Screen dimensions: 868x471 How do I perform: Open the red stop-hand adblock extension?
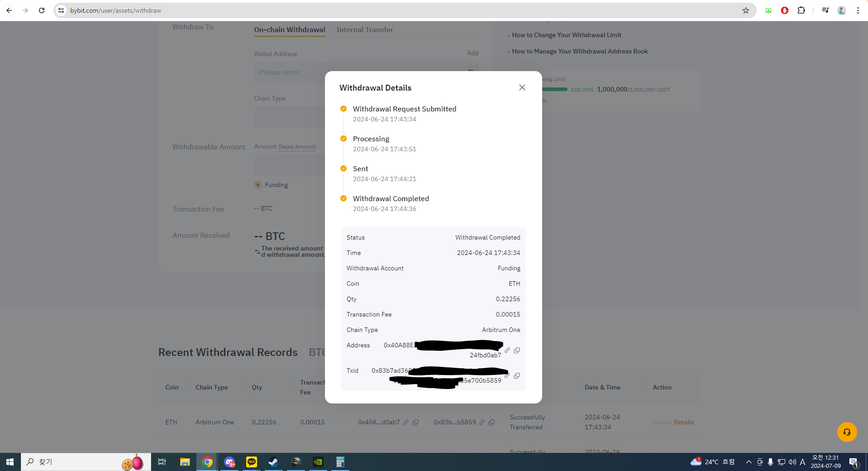785,10
